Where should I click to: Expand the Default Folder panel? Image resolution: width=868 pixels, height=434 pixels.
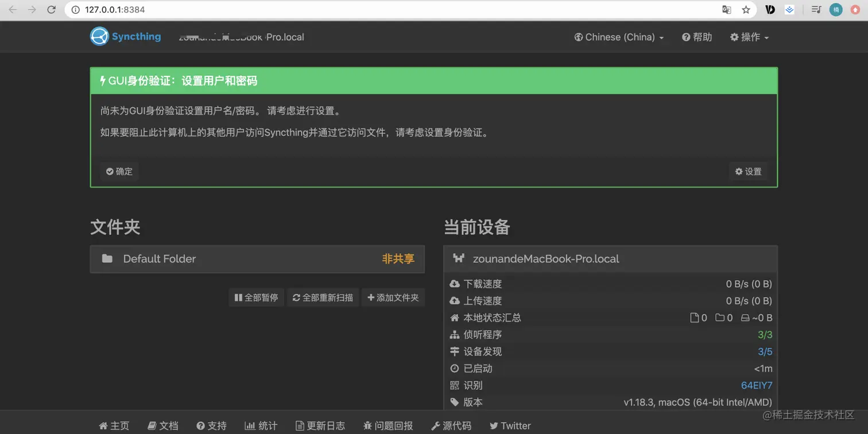pyautogui.click(x=257, y=259)
